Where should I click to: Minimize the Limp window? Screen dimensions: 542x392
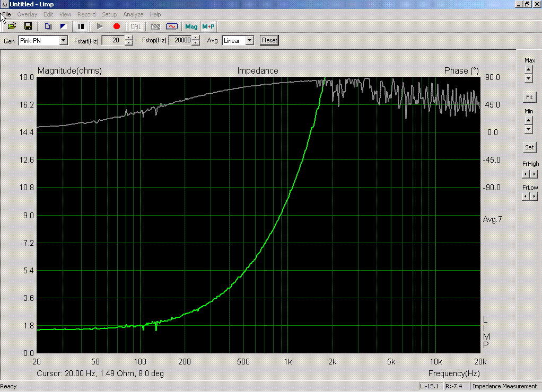[x=519, y=4]
